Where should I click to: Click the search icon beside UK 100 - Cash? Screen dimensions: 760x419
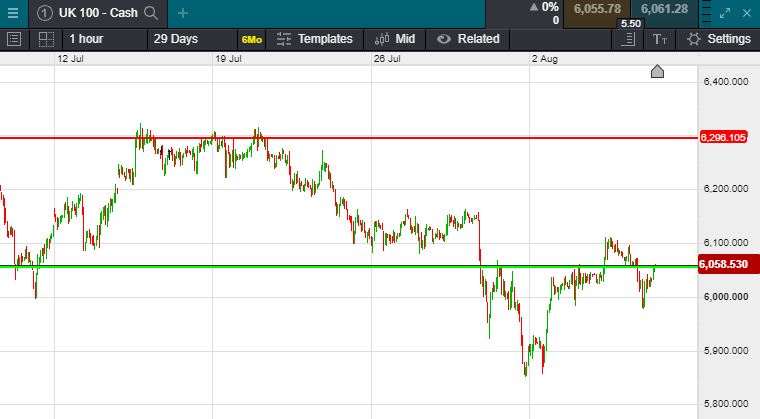coord(151,13)
